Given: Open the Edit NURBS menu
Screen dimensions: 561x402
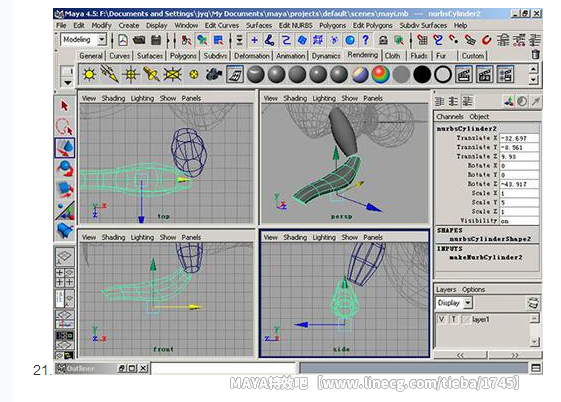Looking at the screenshot, I should [296, 25].
